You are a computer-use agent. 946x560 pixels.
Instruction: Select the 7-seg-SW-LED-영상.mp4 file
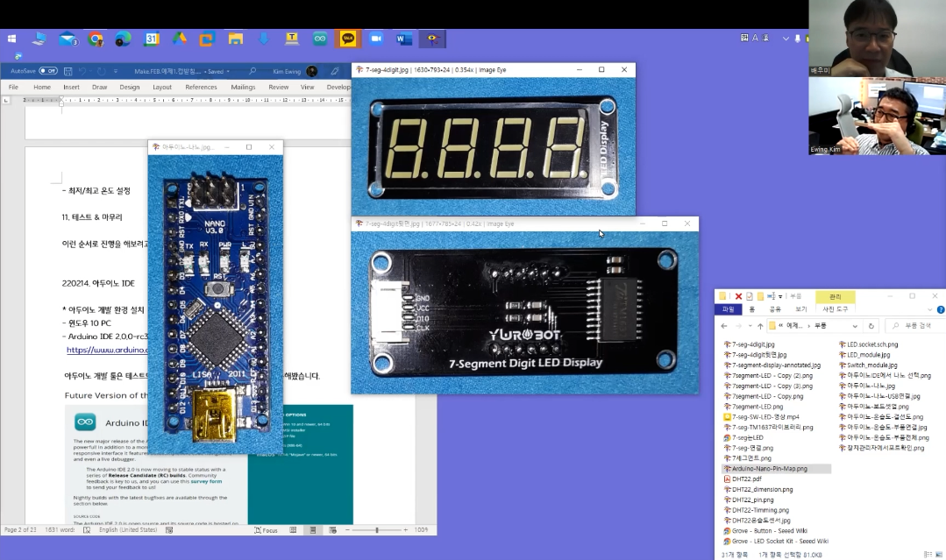(x=765, y=417)
